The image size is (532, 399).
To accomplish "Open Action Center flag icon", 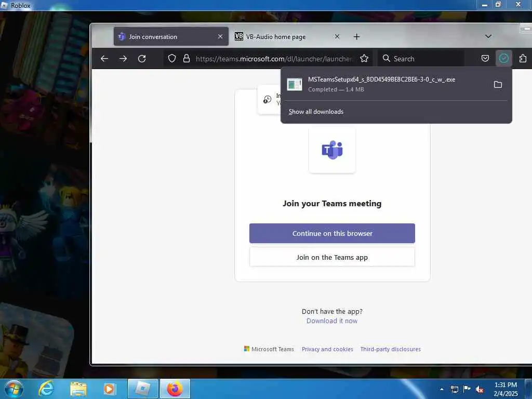I will 467,389.
